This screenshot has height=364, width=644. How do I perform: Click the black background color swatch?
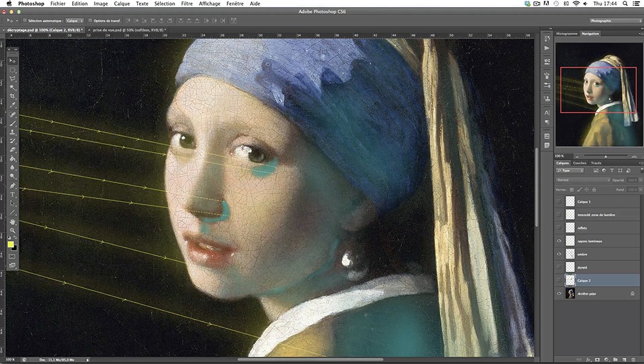click(x=15, y=248)
